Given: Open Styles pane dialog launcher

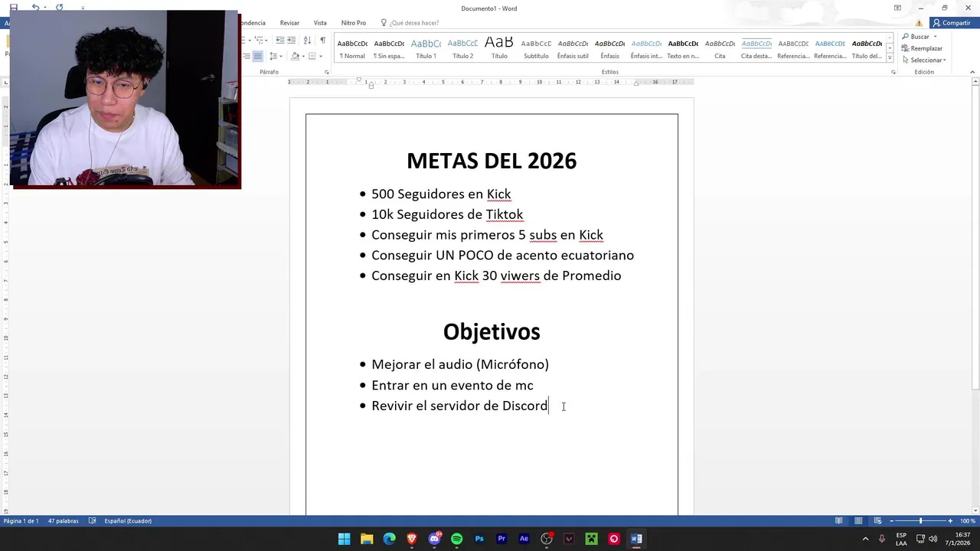Looking at the screenshot, I should [x=893, y=72].
